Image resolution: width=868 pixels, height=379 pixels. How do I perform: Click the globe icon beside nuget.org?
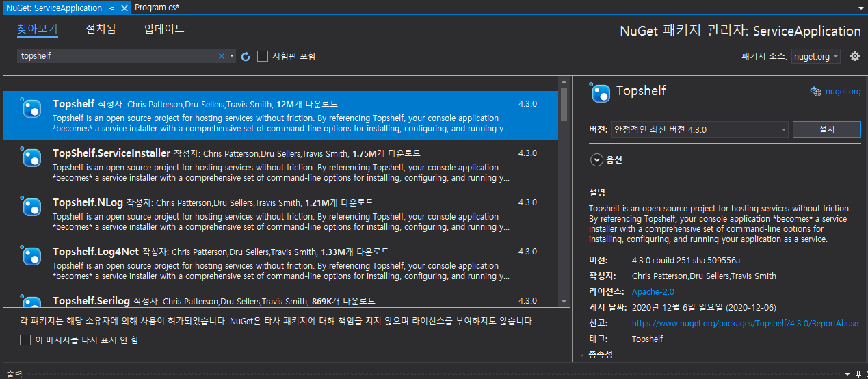815,91
